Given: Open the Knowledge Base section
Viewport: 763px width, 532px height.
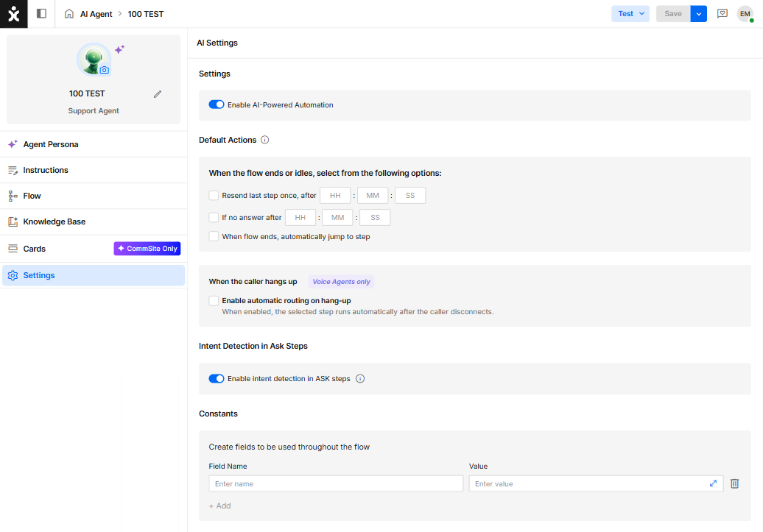Looking at the screenshot, I should tap(94, 221).
